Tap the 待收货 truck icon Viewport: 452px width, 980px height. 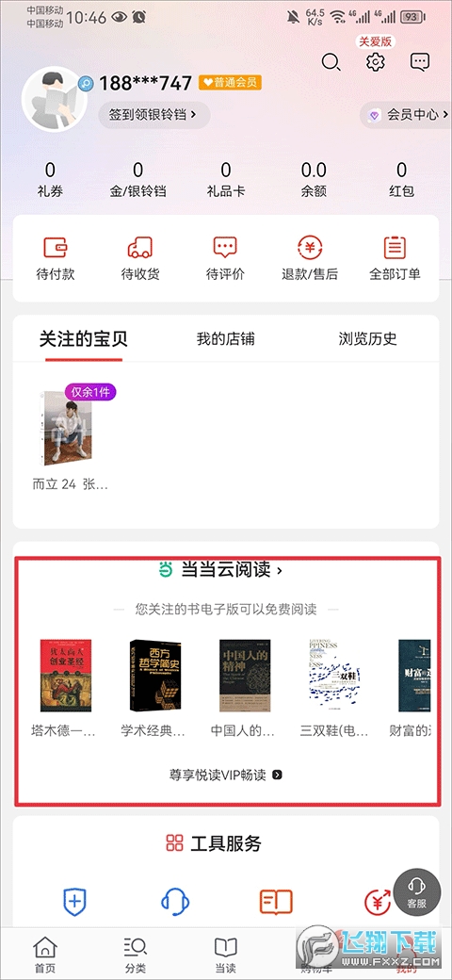pos(140,248)
